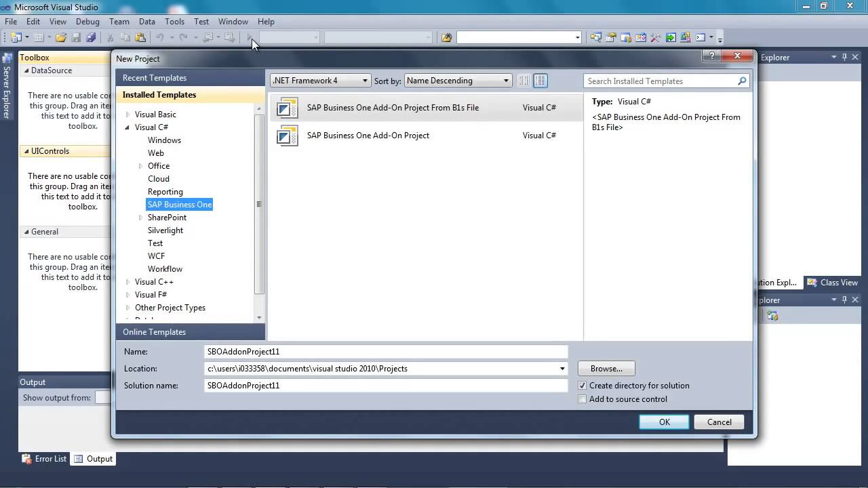The width and height of the screenshot is (868, 488).
Task: Pin the Explorer panel with pushpin
Action: [x=844, y=58]
